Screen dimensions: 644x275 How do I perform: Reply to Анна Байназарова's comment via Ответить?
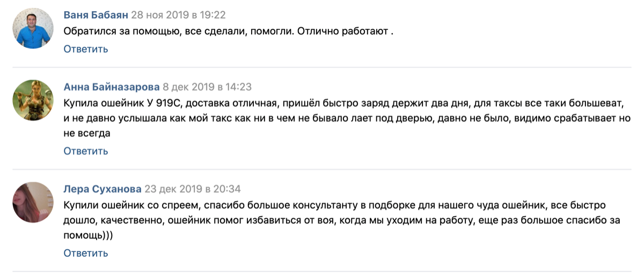[x=86, y=151]
